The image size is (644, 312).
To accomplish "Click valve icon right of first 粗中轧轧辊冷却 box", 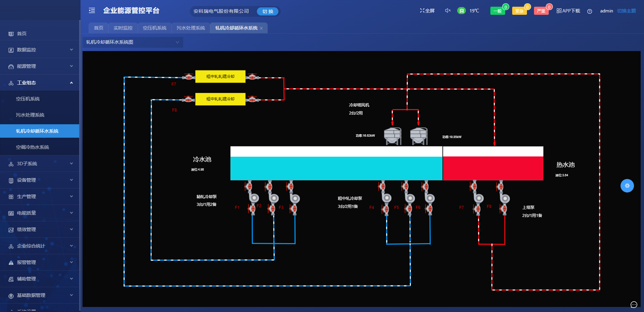I will 252,77.
